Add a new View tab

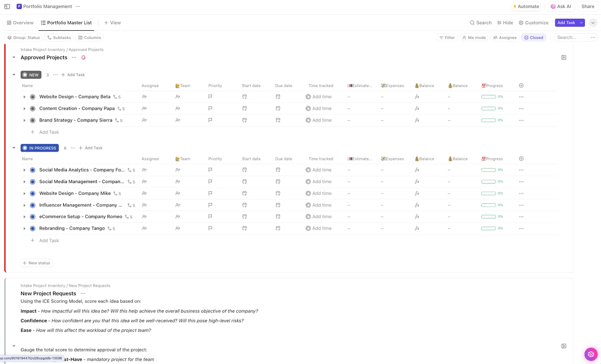coord(112,23)
